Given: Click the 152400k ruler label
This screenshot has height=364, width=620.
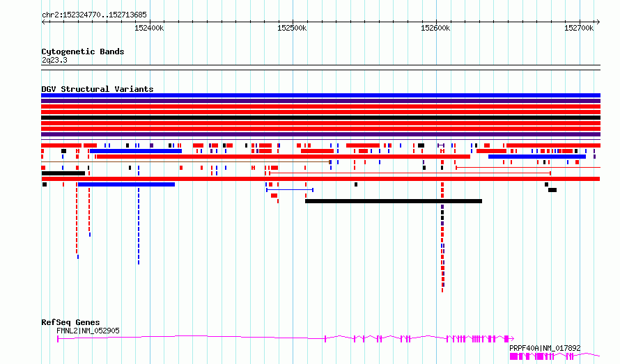Looking at the screenshot, I should (149, 28).
